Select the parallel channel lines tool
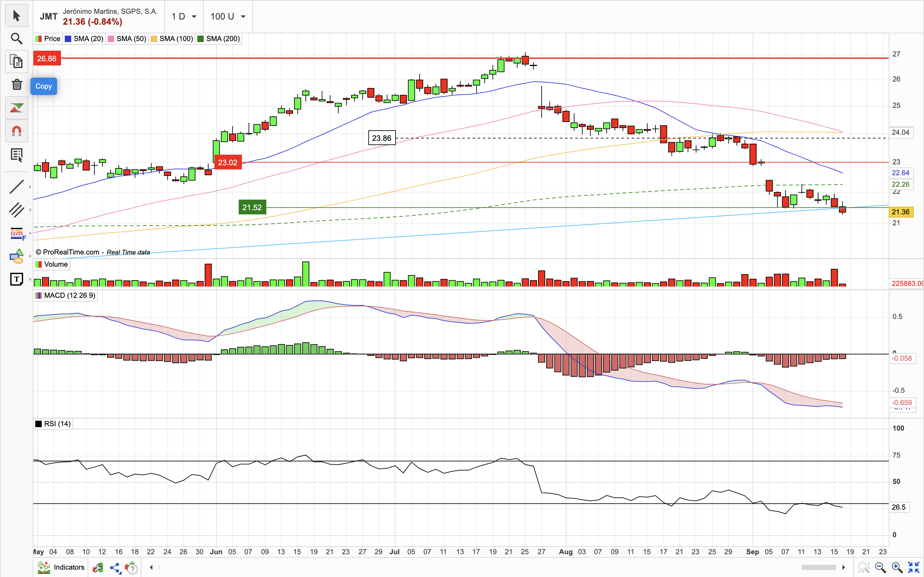 (x=16, y=210)
